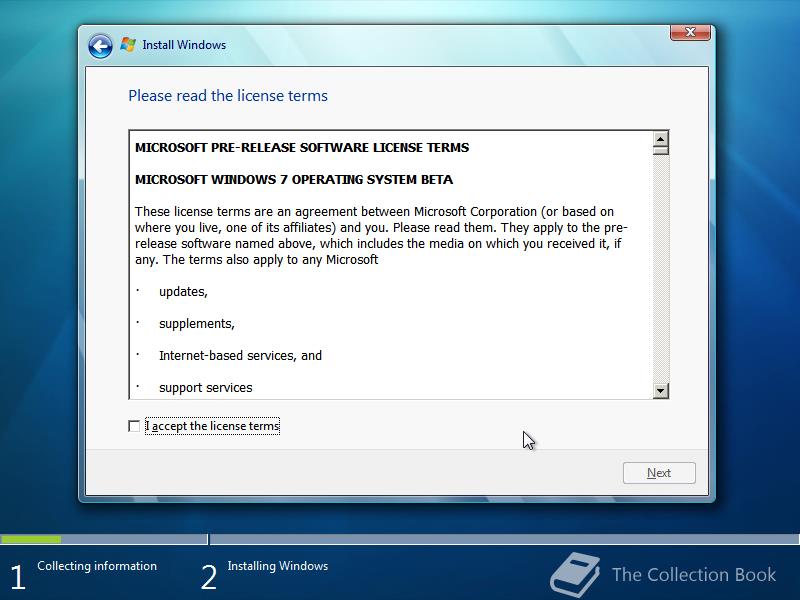Click the 'I accept the license terms' label
This screenshot has height=600, width=800.
tap(212, 426)
